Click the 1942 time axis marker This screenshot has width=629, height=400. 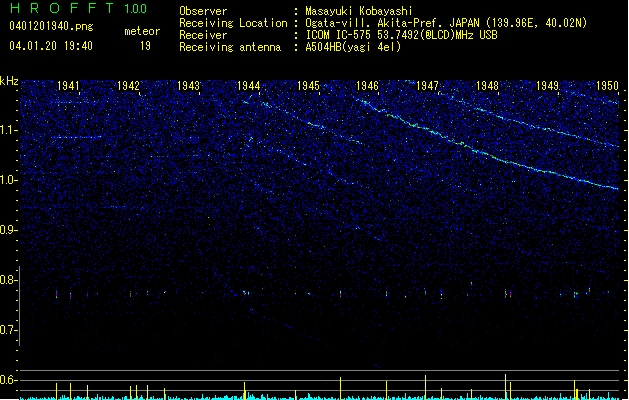(128, 86)
